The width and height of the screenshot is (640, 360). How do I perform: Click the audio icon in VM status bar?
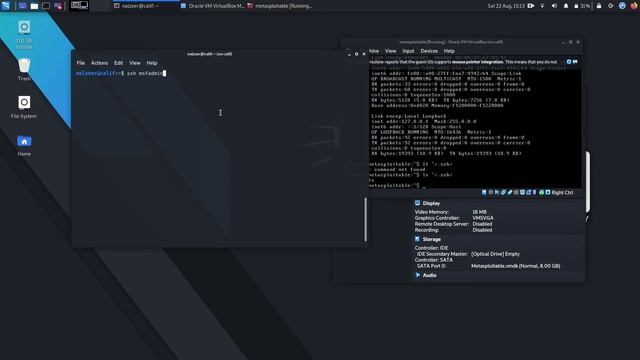click(497, 192)
